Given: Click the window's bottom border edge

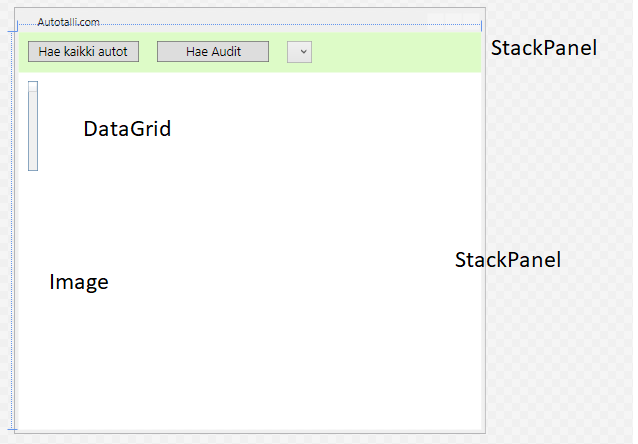Looking at the screenshot, I should click(x=250, y=432).
